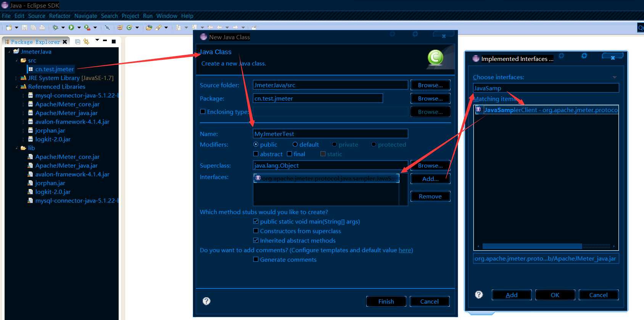Click the green Run icon

click(x=71, y=27)
